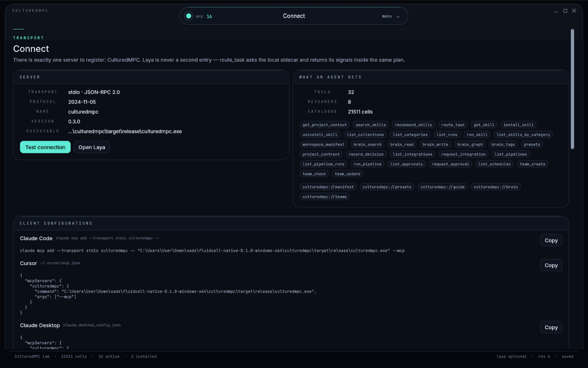Select the brain_tags tool chip

point(503,144)
